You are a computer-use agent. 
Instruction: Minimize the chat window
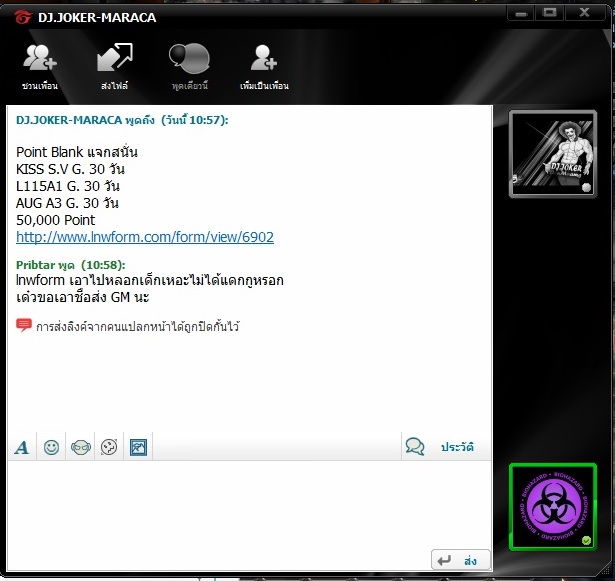click(x=521, y=14)
